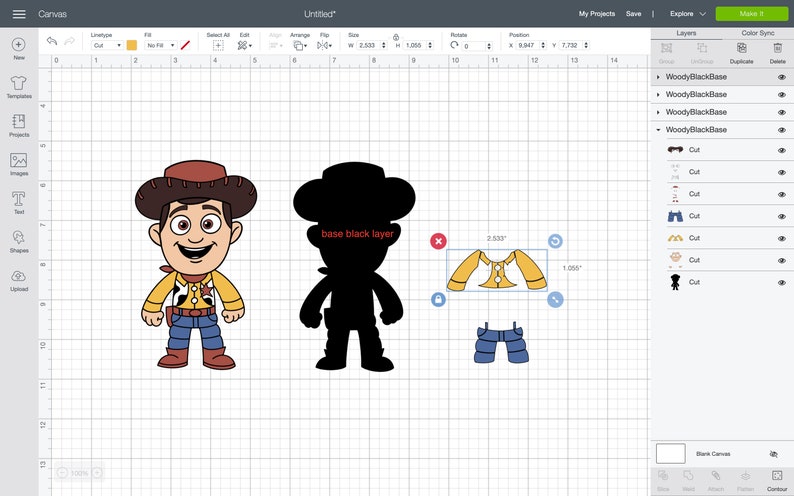Hide the yellow shirt Cut layer

[781, 238]
